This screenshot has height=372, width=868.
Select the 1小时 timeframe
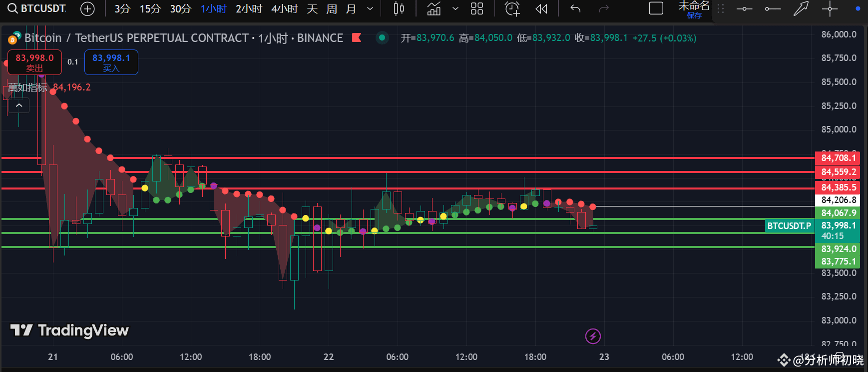click(213, 8)
